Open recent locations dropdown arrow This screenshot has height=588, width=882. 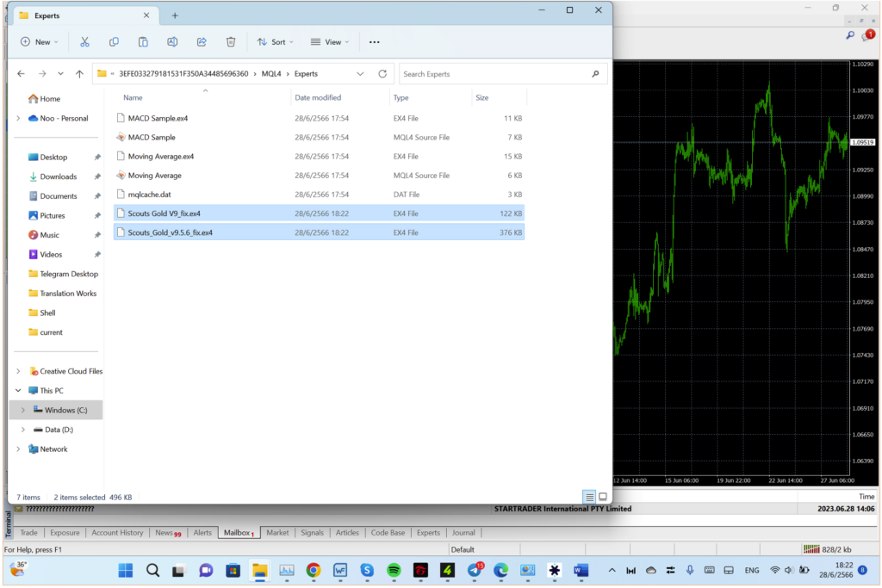61,74
